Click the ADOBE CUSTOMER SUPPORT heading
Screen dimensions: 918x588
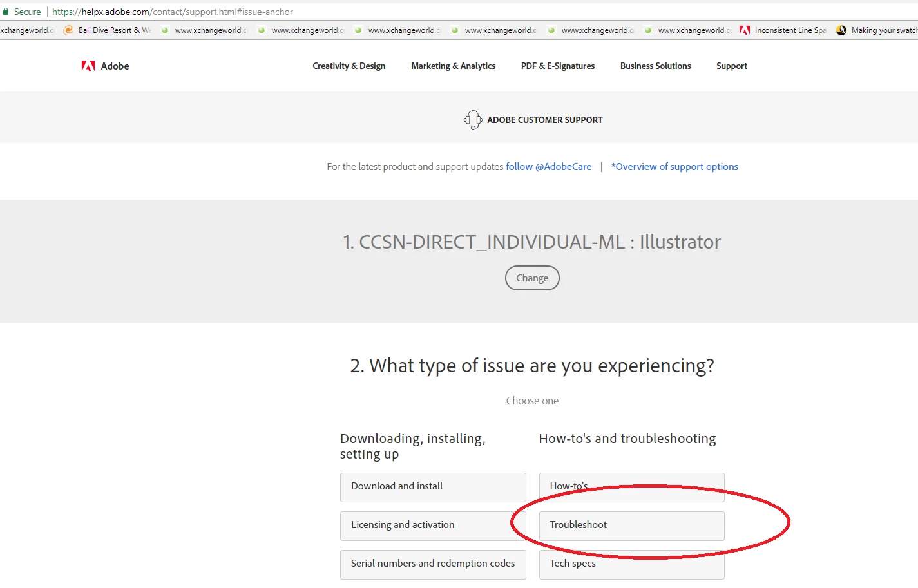pyautogui.click(x=545, y=120)
